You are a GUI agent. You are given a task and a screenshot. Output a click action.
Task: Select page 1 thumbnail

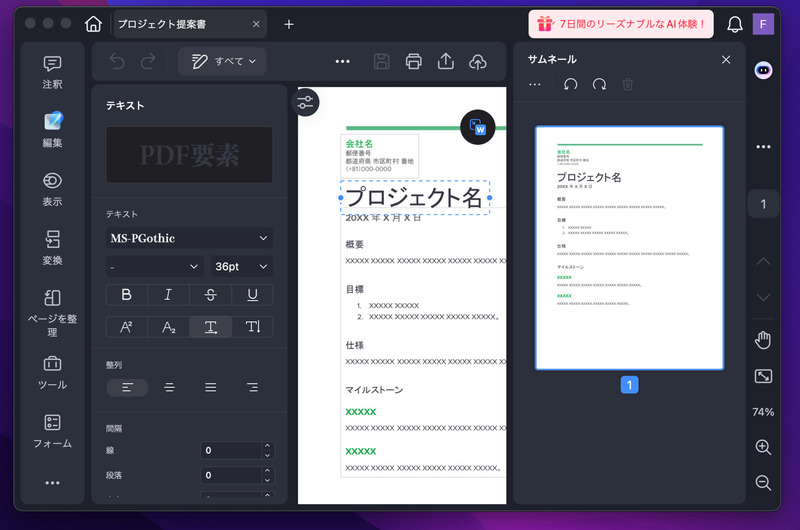tap(629, 248)
